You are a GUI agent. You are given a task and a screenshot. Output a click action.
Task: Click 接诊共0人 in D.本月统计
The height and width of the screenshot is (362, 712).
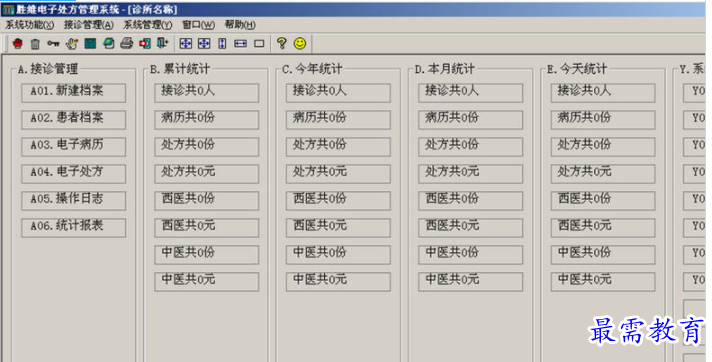point(470,93)
